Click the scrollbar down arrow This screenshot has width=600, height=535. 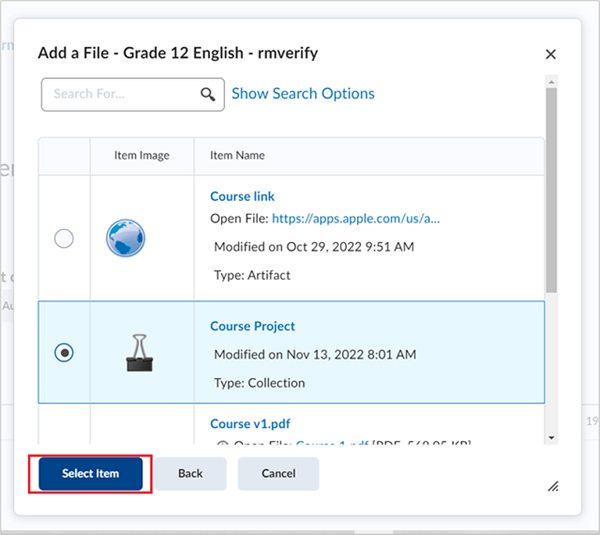[550, 437]
